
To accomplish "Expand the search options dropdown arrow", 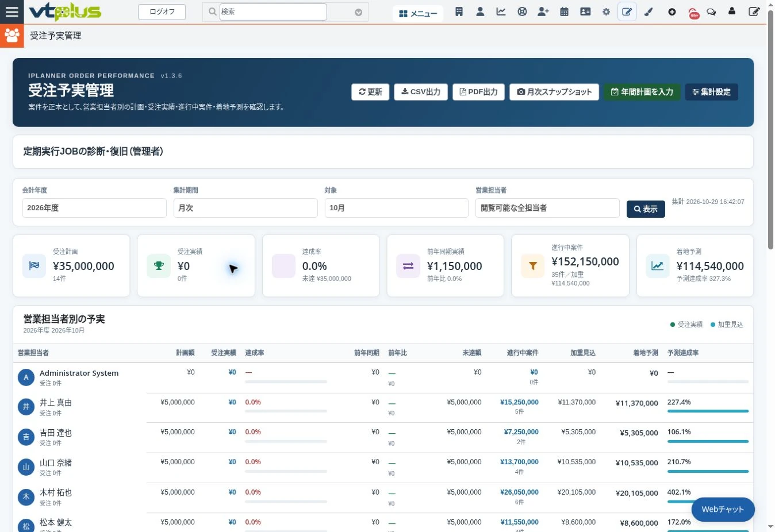I will 358,12.
